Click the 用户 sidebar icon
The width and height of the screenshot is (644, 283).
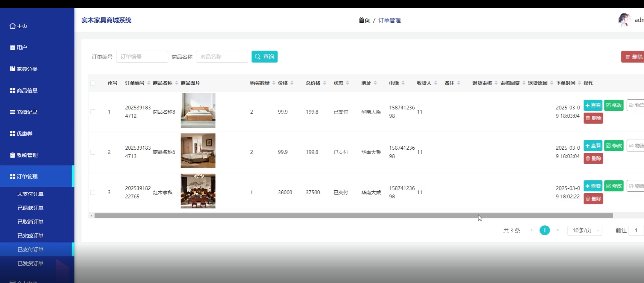[12, 47]
